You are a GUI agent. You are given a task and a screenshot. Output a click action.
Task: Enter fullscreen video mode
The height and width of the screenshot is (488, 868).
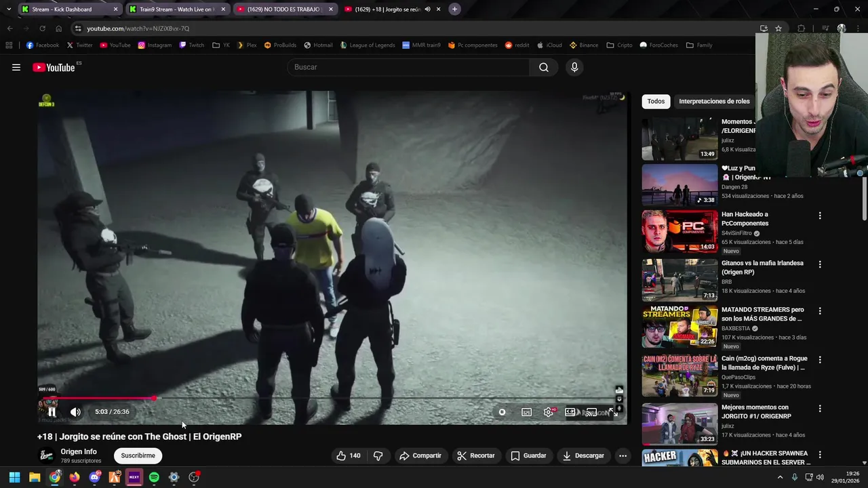pyautogui.click(x=613, y=412)
